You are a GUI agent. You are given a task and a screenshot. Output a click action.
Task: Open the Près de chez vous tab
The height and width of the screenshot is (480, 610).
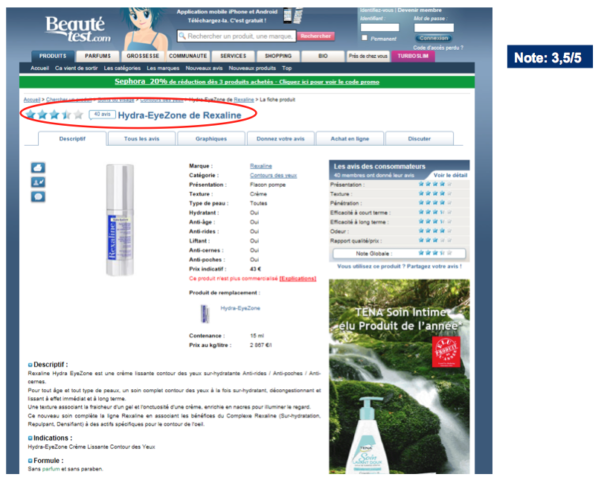click(368, 56)
